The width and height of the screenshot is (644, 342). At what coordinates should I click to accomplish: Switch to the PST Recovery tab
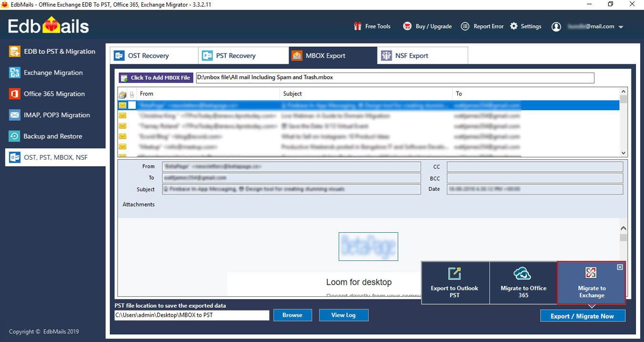(243, 55)
